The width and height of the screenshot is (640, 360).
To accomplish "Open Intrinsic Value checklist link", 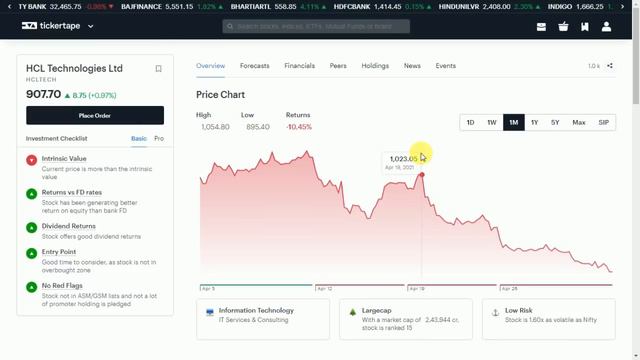I will 64,158.
